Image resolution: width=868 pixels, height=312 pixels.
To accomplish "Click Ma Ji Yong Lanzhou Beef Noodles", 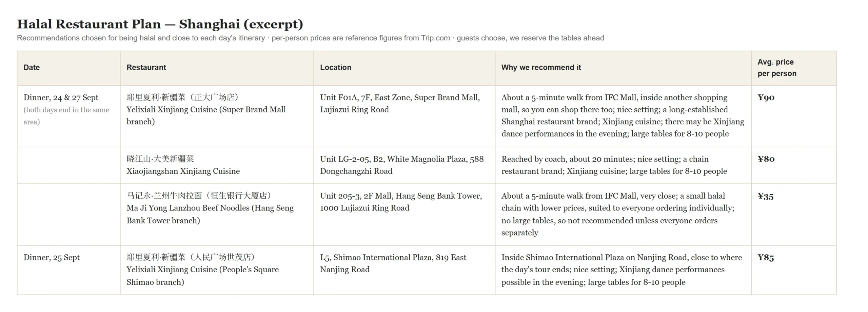I will [210, 208].
